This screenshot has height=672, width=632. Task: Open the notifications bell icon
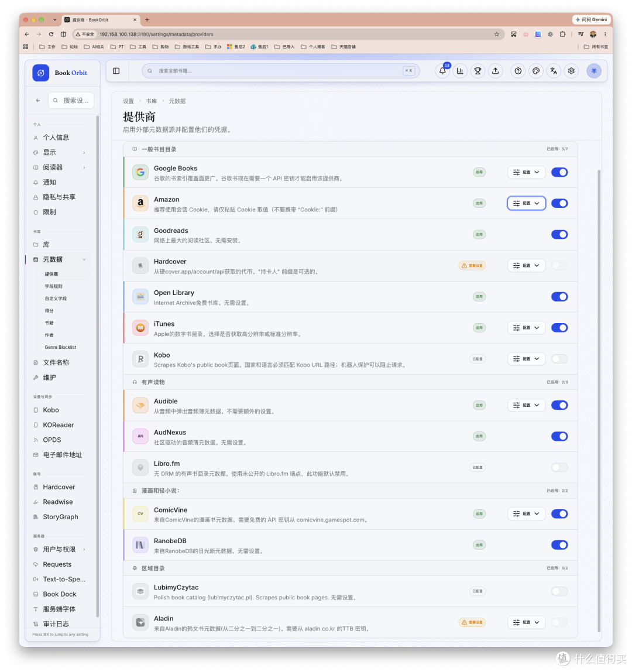[442, 71]
